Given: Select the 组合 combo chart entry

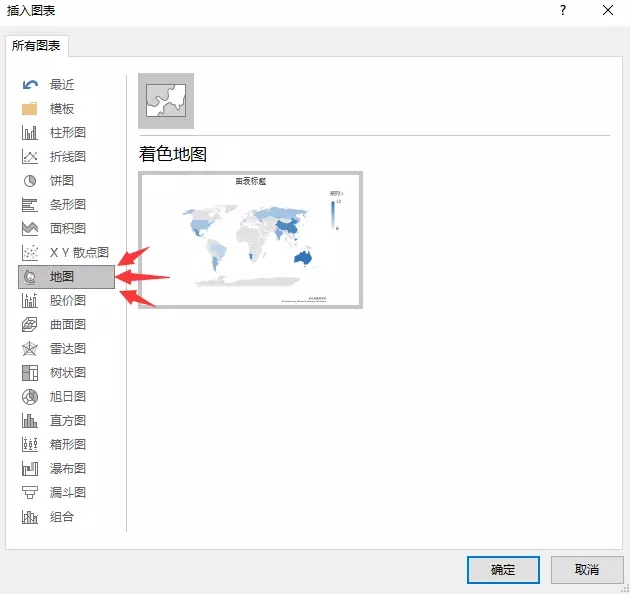Looking at the screenshot, I should (62, 517).
